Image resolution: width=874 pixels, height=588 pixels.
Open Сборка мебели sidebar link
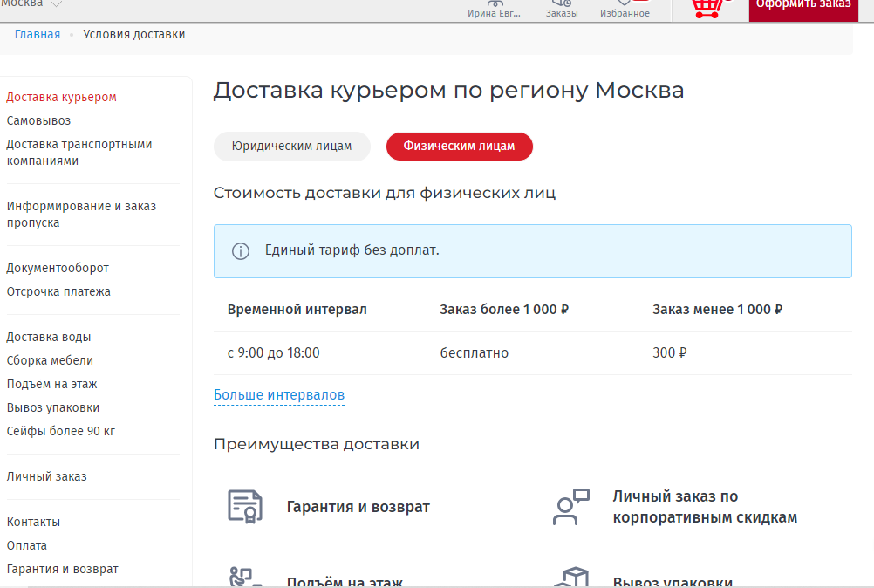coord(50,360)
